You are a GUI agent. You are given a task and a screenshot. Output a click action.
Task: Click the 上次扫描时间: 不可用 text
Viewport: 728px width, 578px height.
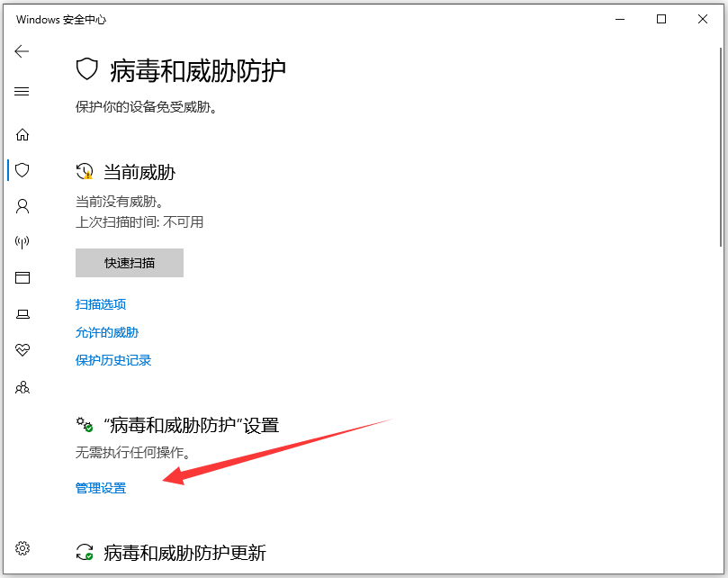(x=139, y=222)
